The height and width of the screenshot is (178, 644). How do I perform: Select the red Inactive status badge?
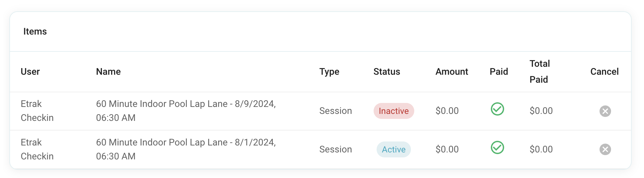click(x=394, y=111)
